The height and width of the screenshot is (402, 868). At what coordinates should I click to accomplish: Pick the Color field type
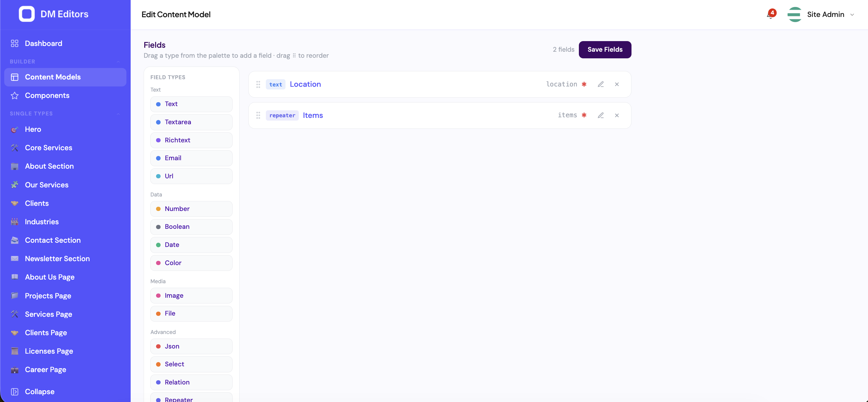tap(191, 263)
